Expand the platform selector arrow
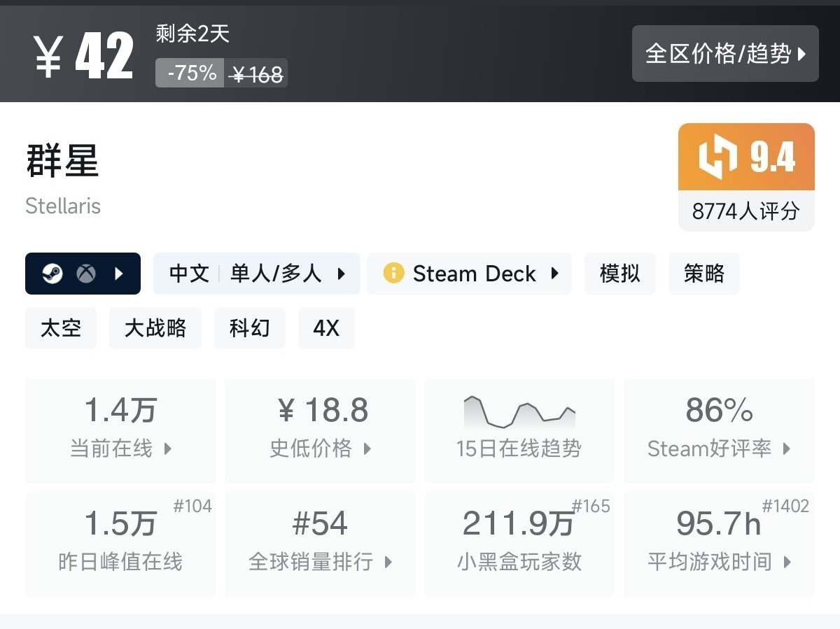Viewport: 840px width, 629px height. 119,274
